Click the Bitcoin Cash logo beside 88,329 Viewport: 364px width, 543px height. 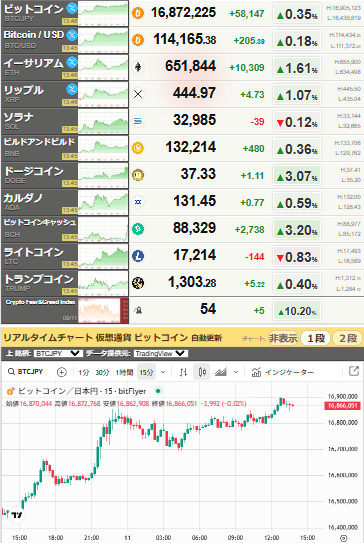(x=138, y=229)
